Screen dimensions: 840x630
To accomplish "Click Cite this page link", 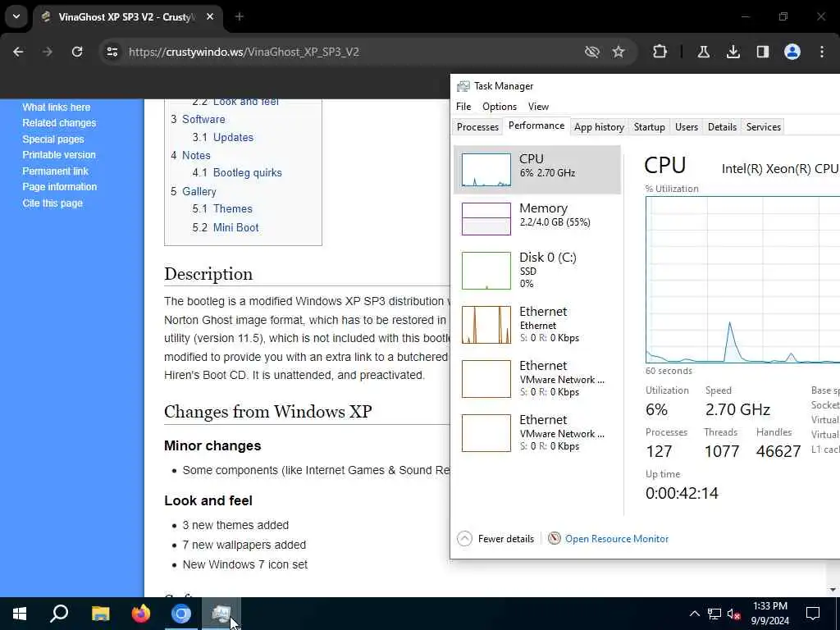I will [52, 203].
